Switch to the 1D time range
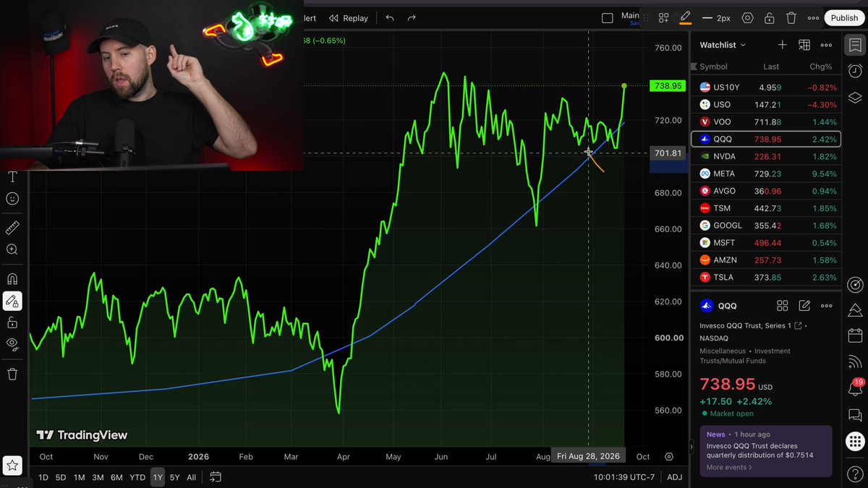This screenshot has width=868, height=488. 43,477
